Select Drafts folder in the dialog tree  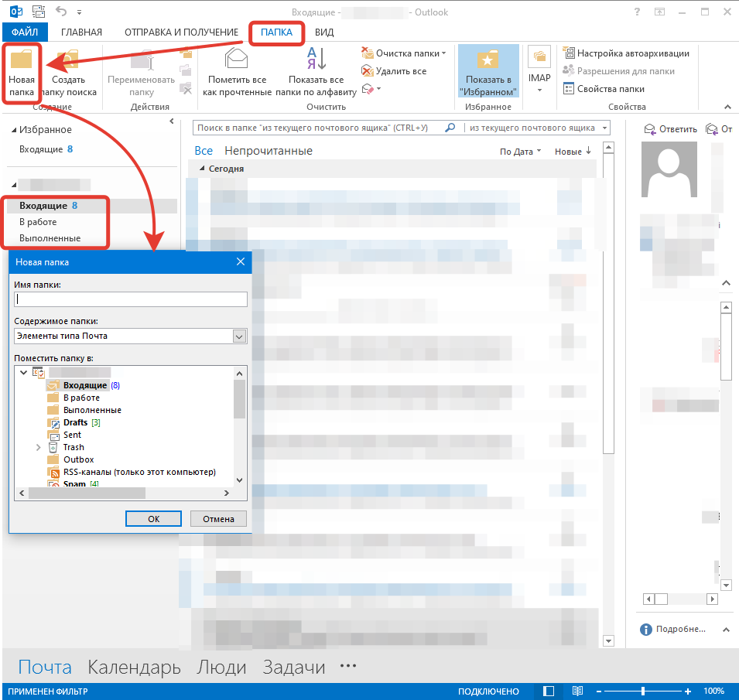point(75,422)
